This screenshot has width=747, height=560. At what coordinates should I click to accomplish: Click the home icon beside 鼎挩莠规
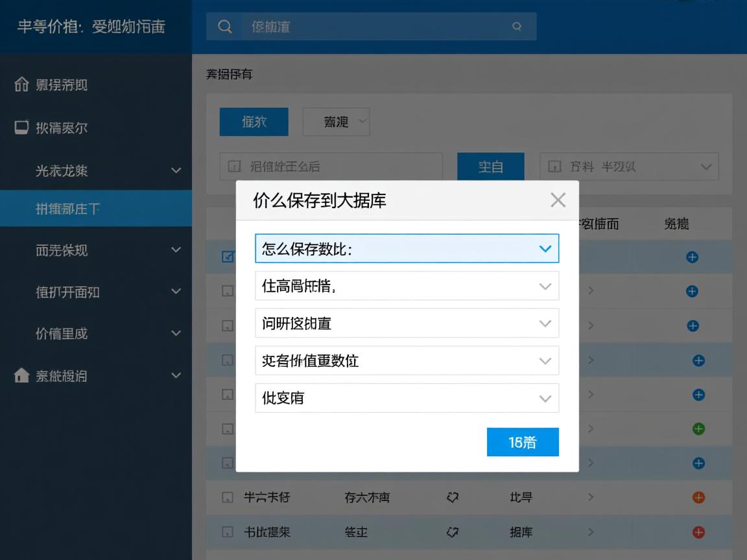click(x=22, y=84)
